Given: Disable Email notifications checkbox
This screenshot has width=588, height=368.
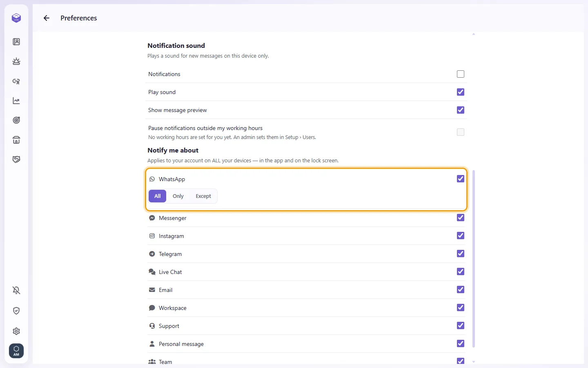Looking at the screenshot, I should [461, 289].
